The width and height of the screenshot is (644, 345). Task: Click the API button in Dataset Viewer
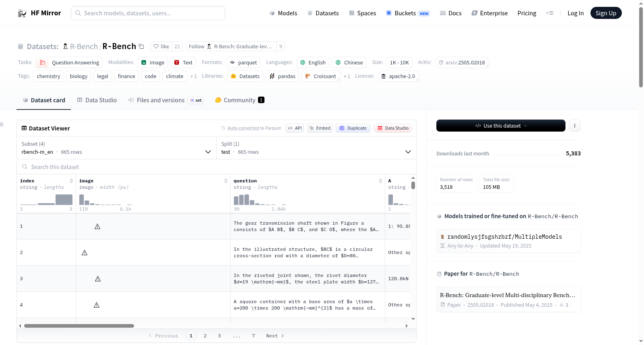tap(295, 128)
